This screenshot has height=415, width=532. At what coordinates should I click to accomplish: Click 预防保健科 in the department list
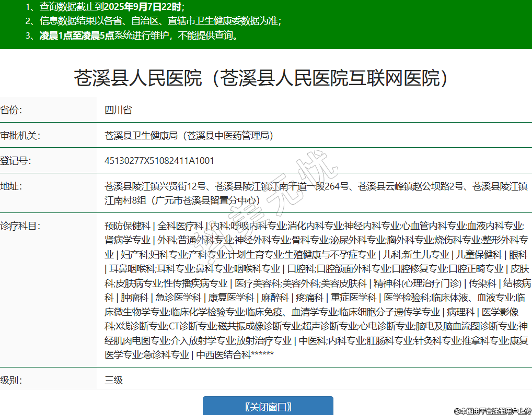tap(127, 226)
